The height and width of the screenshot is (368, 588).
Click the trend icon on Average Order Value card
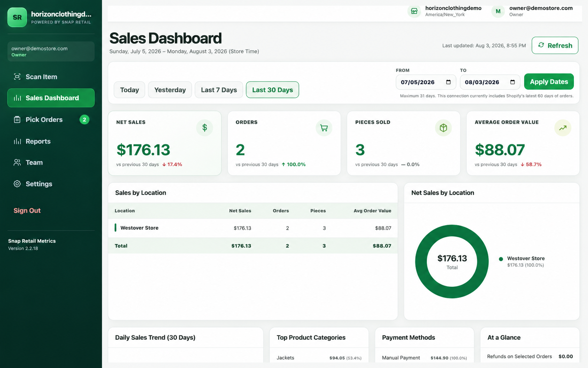(x=563, y=128)
